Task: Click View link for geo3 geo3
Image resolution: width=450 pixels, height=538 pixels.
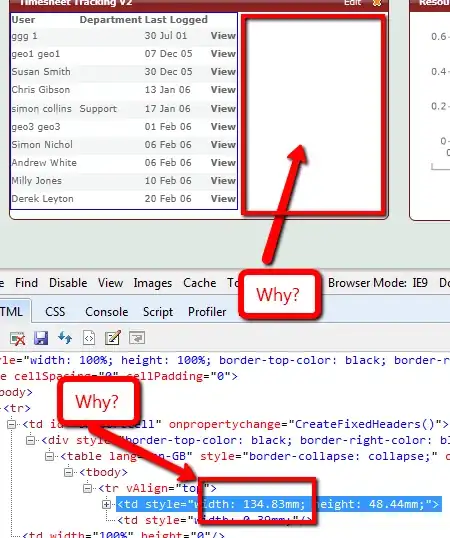Action: 223,127
